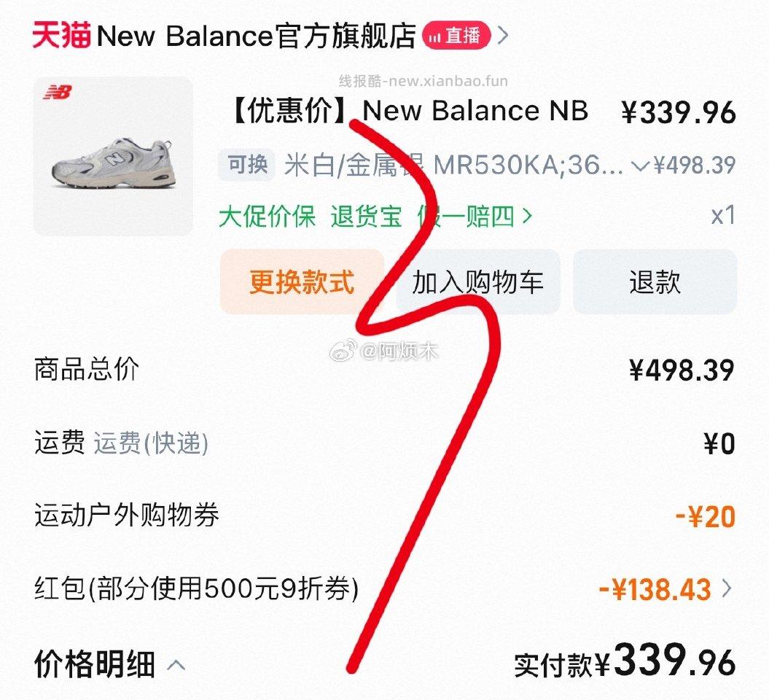
Task: Click the 退款 refund button
Action: (x=654, y=281)
